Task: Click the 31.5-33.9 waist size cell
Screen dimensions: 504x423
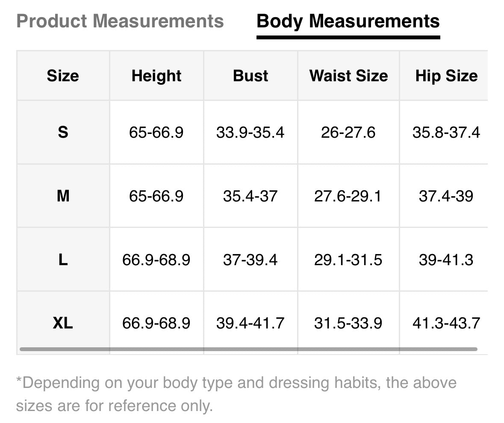Action: 348,322
